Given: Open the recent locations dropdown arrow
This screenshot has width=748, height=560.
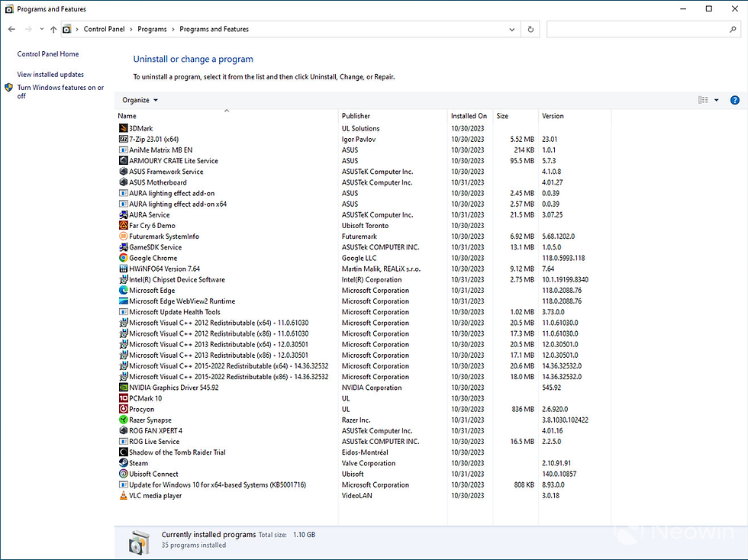Looking at the screenshot, I should tap(41, 30).
